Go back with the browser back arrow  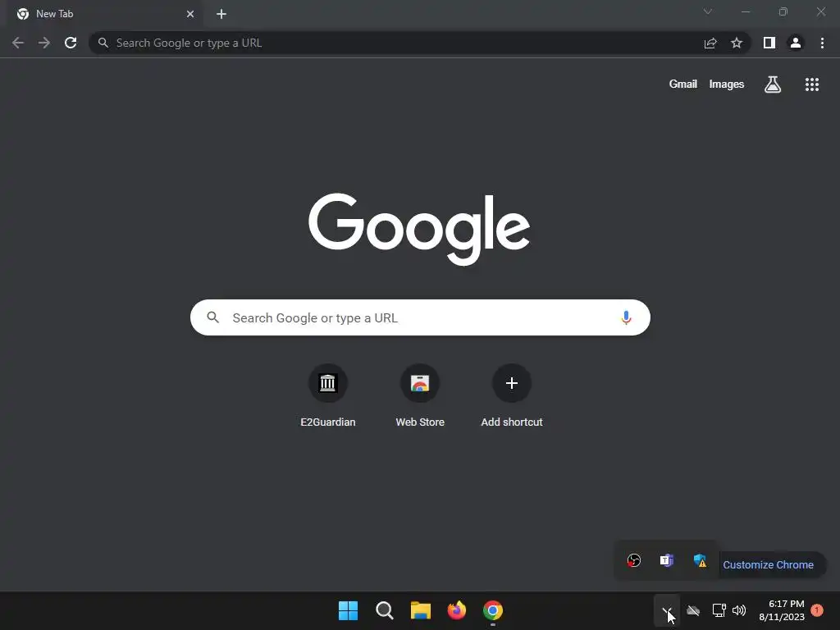pos(18,43)
